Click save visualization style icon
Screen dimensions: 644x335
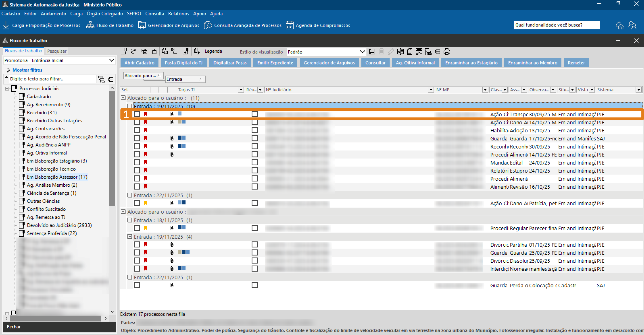372,52
